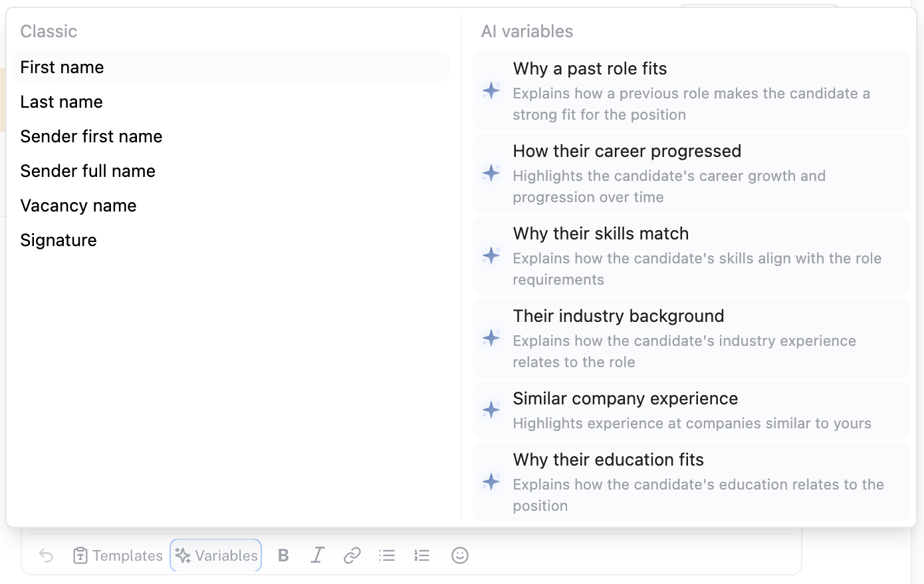This screenshot has height=584, width=924.
Task: Click the undo arrow icon
Action: click(x=46, y=555)
